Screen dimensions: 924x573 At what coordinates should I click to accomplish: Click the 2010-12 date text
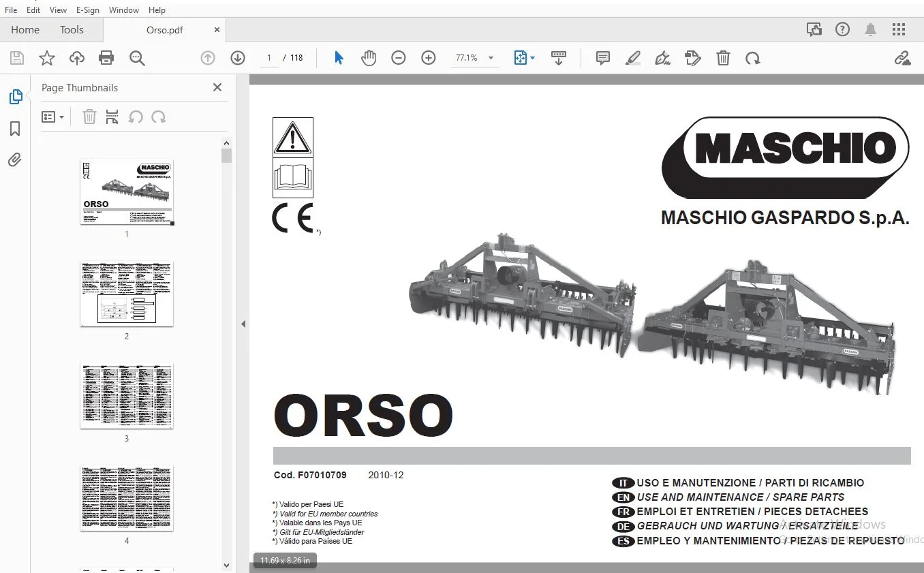(x=386, y=475)
